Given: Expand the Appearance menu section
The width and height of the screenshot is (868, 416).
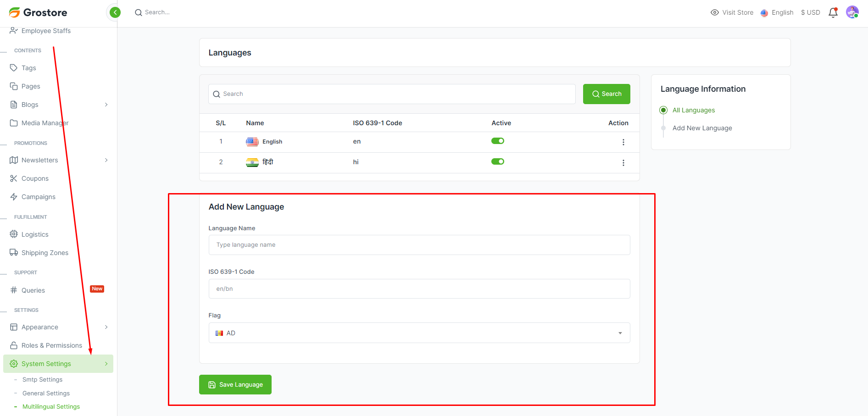Looking at the screenshot, I should [106, 327].
